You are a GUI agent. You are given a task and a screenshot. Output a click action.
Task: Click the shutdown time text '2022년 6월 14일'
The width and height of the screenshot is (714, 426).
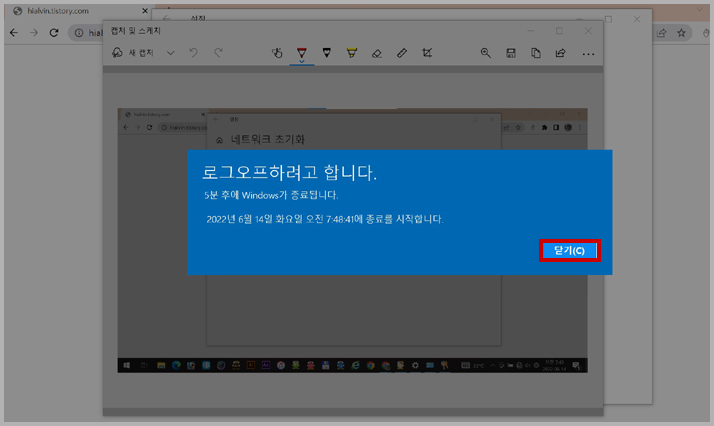240,219
